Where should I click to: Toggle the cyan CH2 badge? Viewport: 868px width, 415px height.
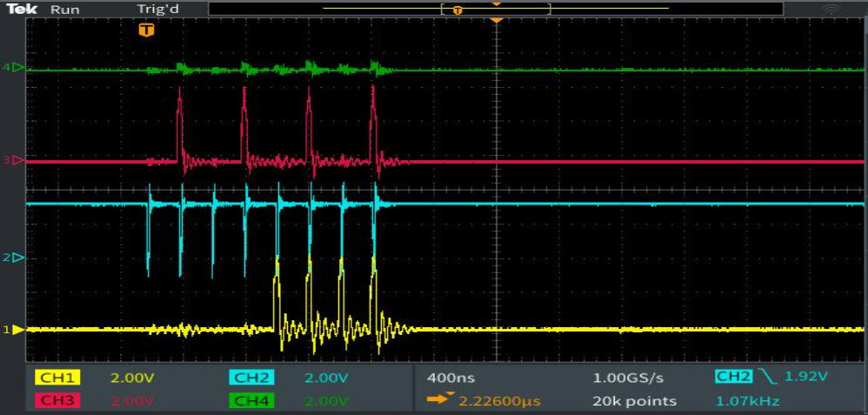250,378
